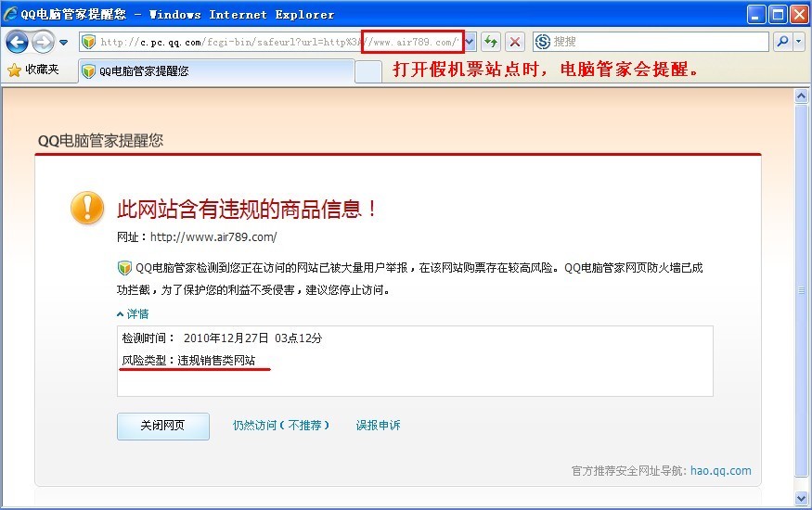This screenshot has height=510, width=812.
Task: Open the 收藏夹 favorites button
Action: click(33, 70)
